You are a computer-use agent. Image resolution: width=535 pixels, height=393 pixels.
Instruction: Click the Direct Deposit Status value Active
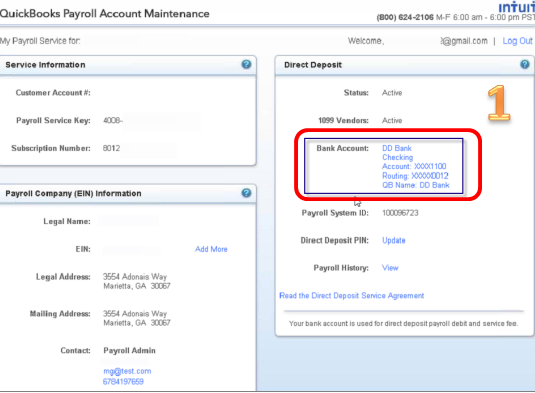(392, 93)
